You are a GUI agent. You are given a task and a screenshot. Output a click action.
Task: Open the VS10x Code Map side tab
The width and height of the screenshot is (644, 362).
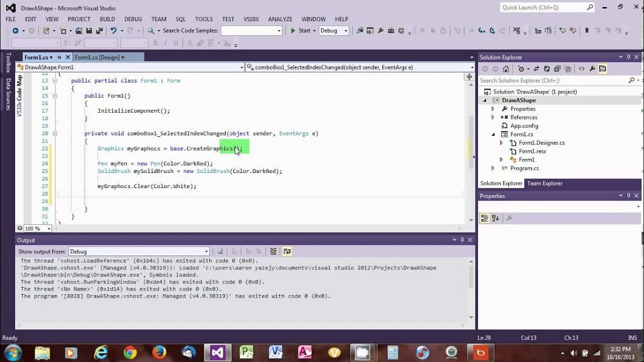(20, 96)
